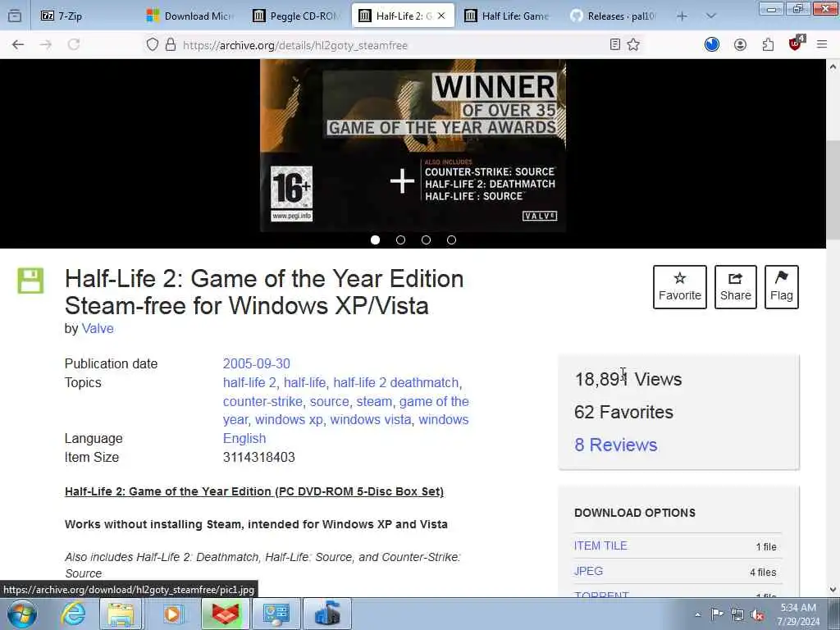Image resolution: width=840 pixels, height=630 pixels.
Task: Switch to the 7-Zip tab
Action: point(84,16)
